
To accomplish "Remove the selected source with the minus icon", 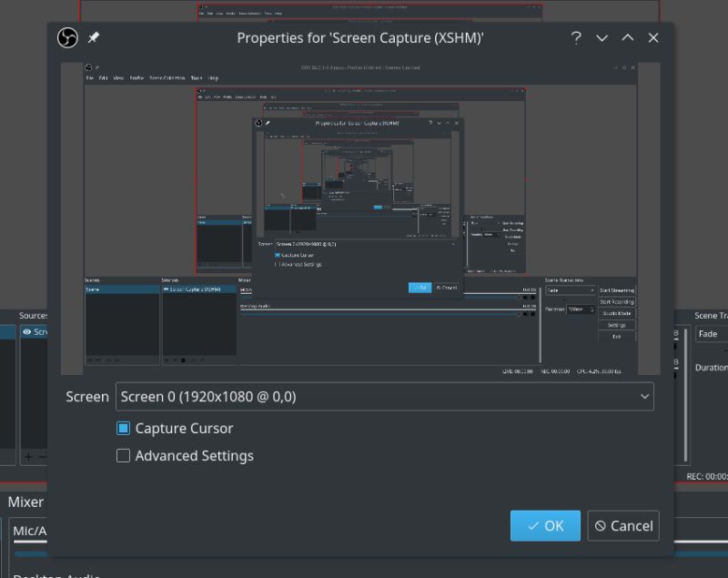I will coord(42,457).
